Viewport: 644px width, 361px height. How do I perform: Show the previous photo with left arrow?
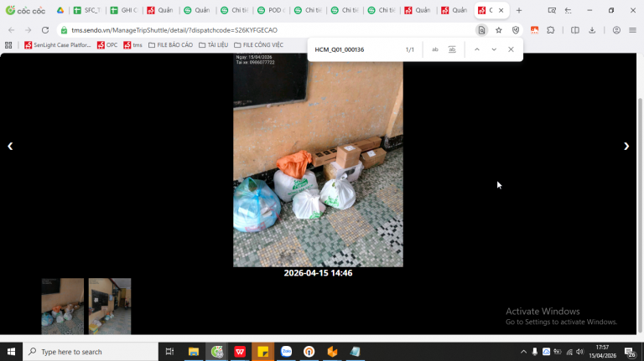[10, 146]
